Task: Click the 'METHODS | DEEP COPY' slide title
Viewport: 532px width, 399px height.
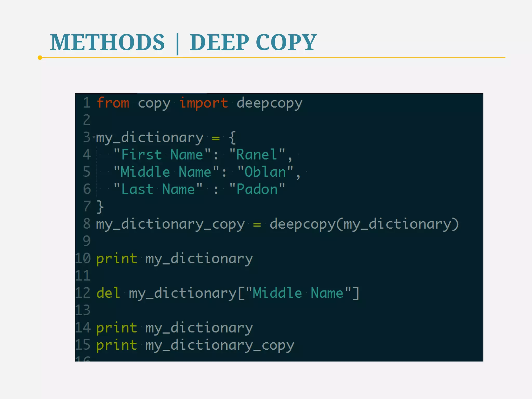Action: click(183, 42)
